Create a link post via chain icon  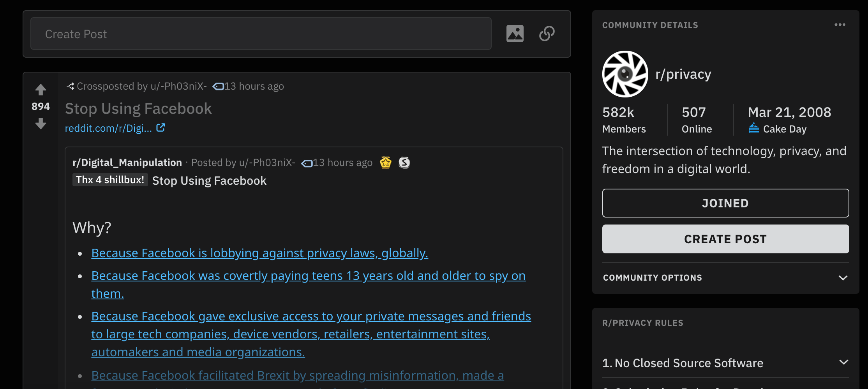pos(547,34)
